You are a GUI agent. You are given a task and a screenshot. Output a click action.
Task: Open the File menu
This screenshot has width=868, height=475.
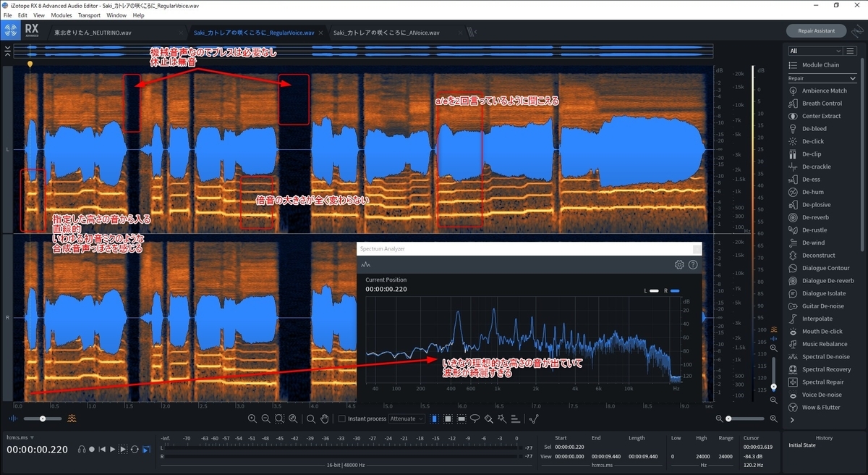[x=7, y=15]
